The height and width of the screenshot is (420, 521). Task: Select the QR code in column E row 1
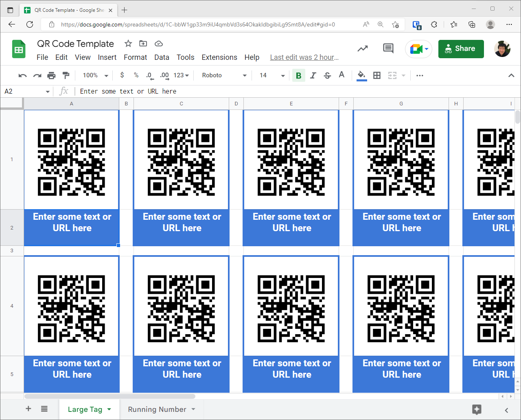pos(291,162)
